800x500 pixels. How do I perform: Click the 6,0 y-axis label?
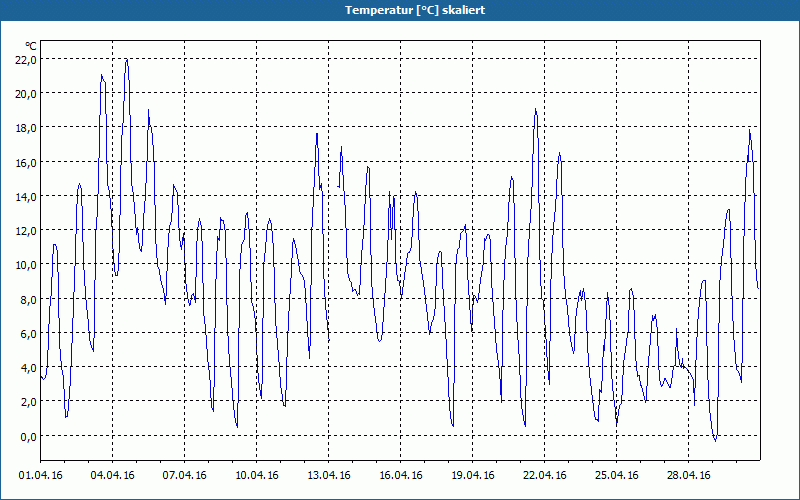pyautogui.click(x=29, y=333)
